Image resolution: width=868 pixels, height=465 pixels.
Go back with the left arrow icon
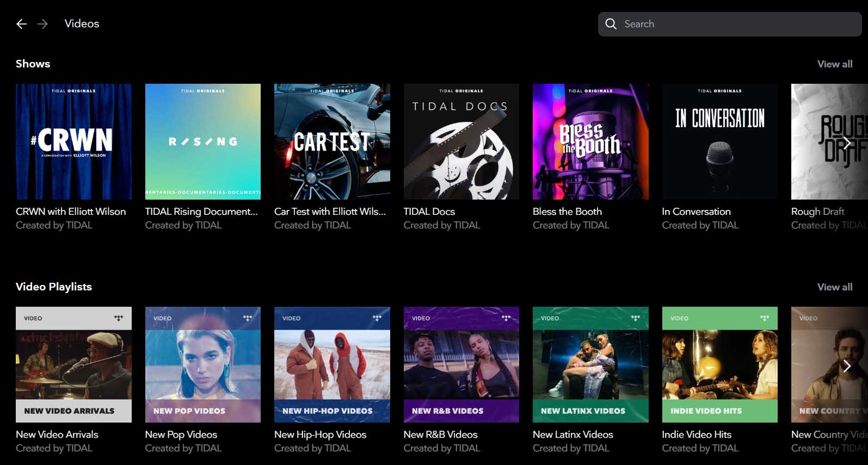21,24
